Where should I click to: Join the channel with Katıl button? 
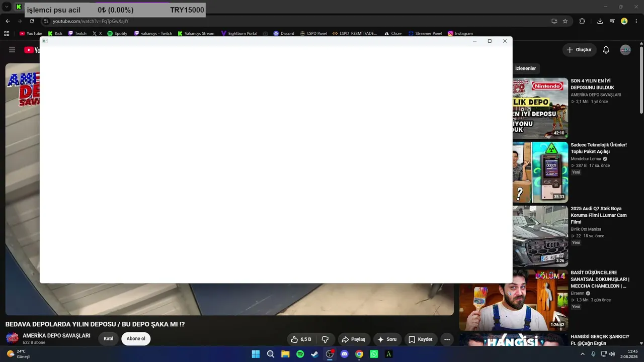[108, 339]
